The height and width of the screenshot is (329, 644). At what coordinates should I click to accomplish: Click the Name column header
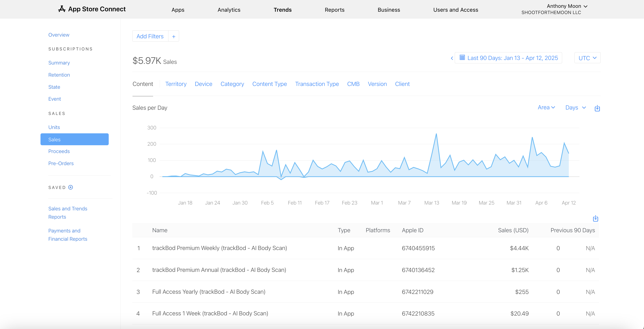click(x=160, y=230)
